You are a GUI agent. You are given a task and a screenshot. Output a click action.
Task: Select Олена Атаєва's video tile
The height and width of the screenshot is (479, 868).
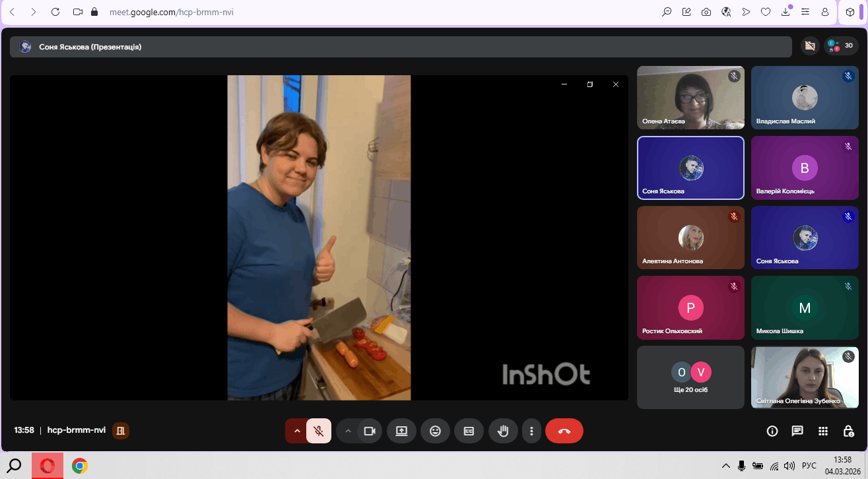690,97
